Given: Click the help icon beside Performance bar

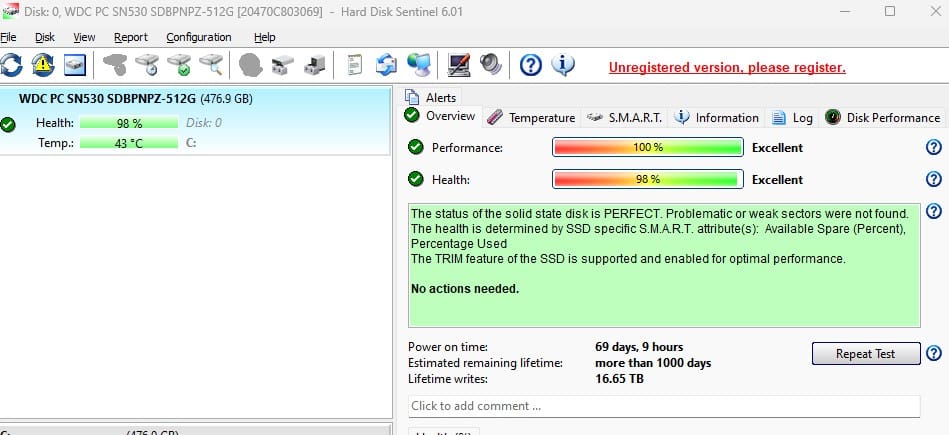Looking at the screenshot, I should click(934, 148).
